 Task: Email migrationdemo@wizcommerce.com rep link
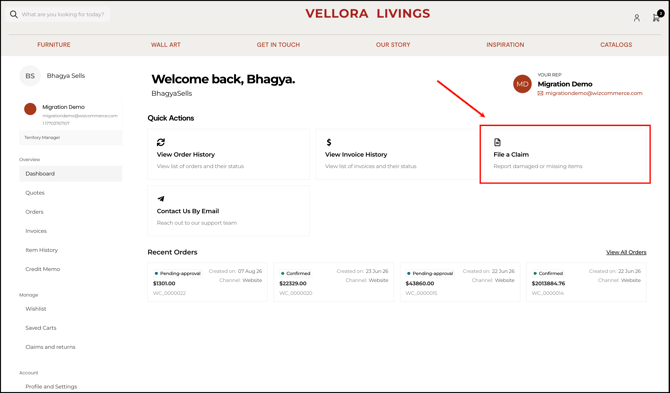(594, 93)
